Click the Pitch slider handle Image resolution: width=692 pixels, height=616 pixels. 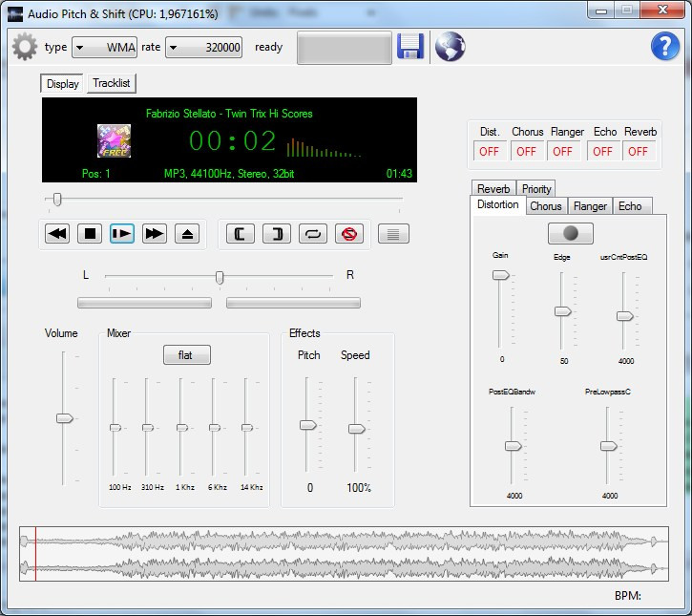pyautogui.click(x=308, y=425)
